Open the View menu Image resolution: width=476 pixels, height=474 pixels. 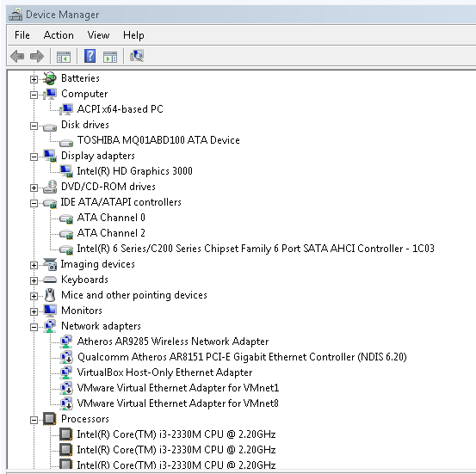click(98, 35)
